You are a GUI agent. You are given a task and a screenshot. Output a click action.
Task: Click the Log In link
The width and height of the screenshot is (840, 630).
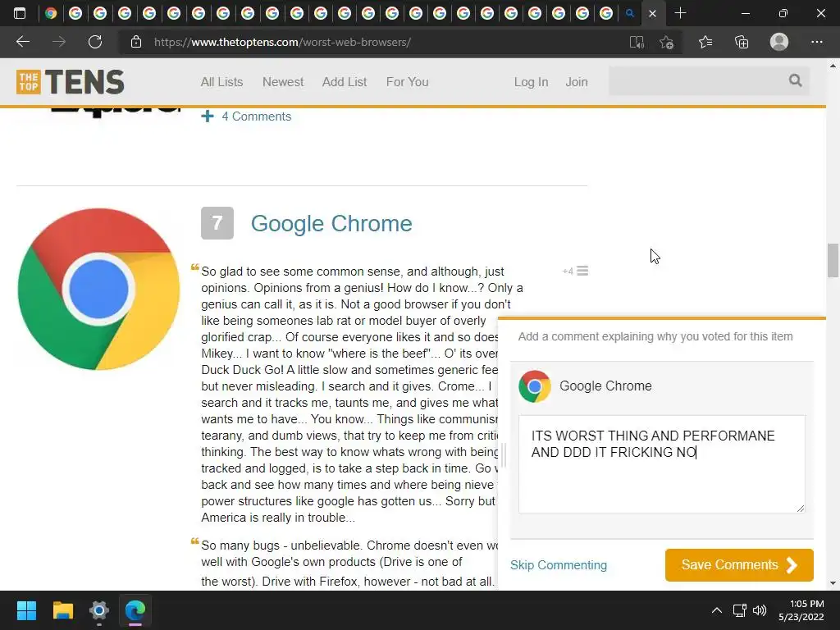531,82
